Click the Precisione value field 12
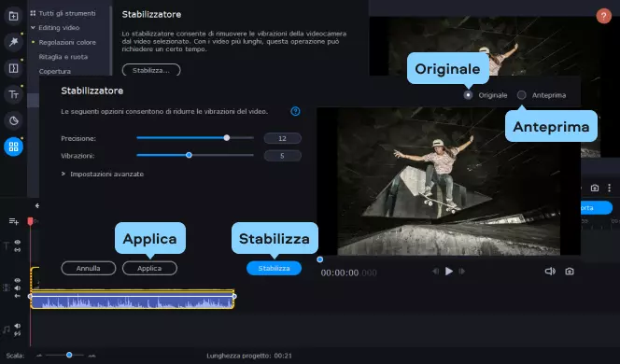The width and height of the screenshot is (620, 364). click(282, 138)
